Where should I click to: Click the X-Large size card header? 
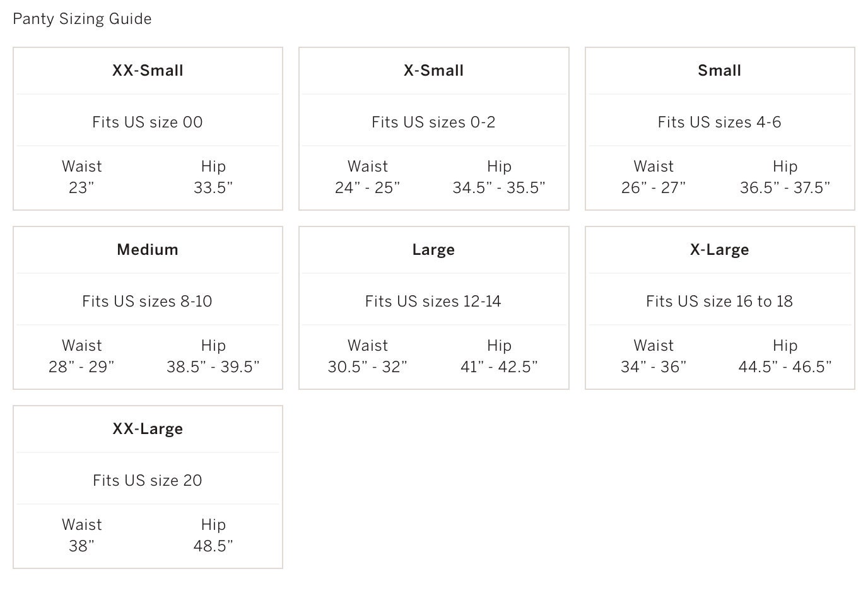tap(719, 250)
